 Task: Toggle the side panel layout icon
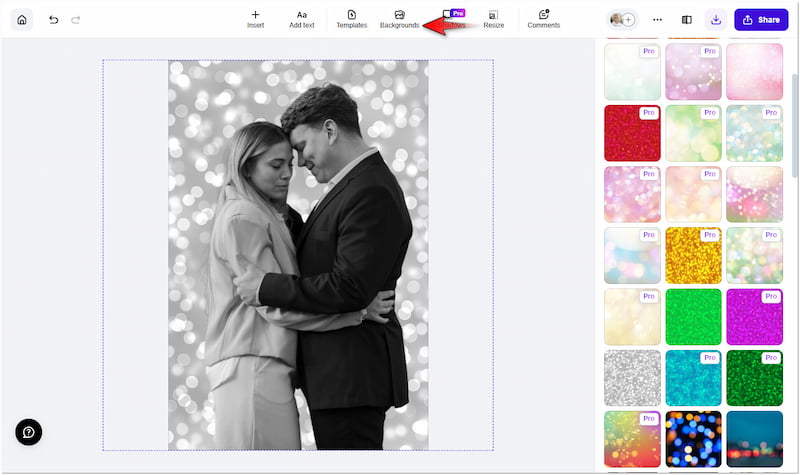[687, 19]
